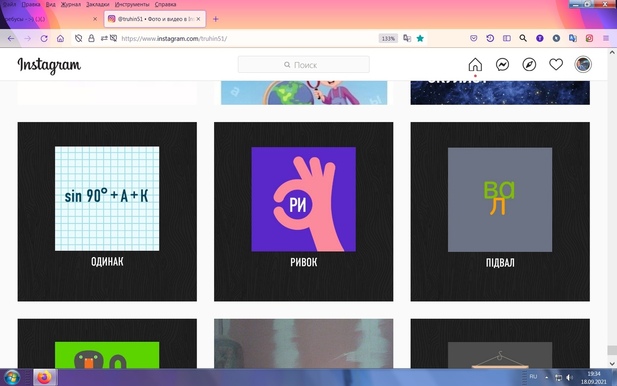Open the Закладки menu
The width and height of the screenshot is (617, 386).
(x=98, y=4)
